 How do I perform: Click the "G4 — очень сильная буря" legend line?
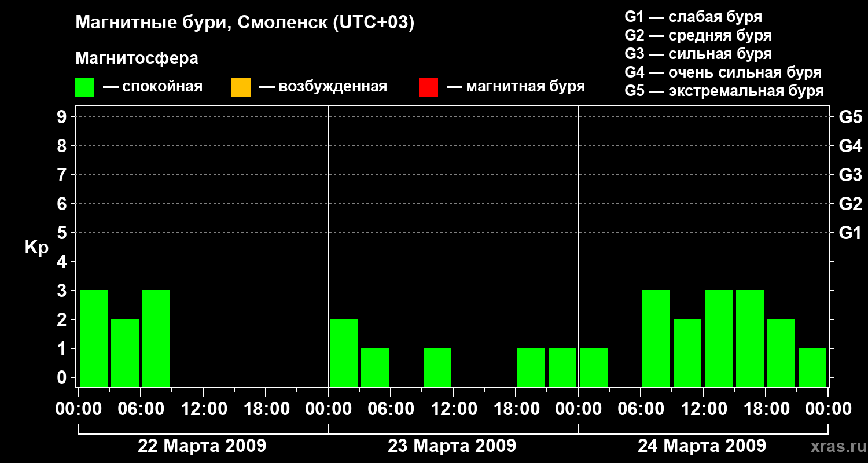(723, 72)
